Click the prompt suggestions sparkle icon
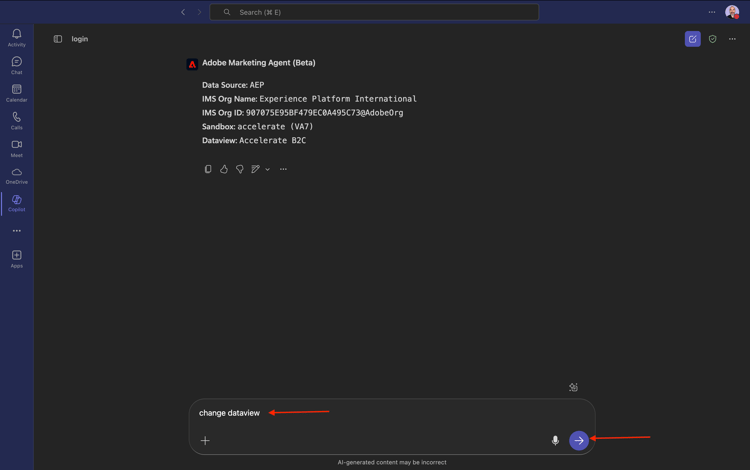This screenshot has height=470, width=750. tap(574, 387)
